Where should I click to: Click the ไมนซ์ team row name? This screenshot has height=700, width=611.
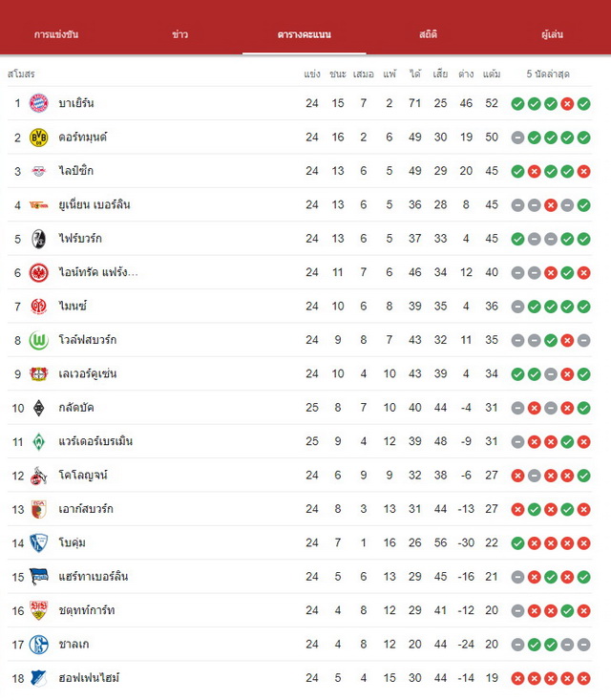73,306
